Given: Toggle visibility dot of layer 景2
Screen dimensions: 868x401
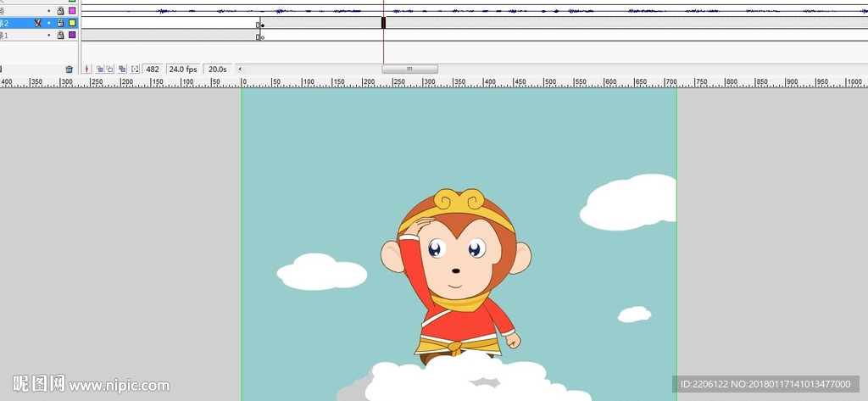Looking at the screenshot, I should pos(48,23).
